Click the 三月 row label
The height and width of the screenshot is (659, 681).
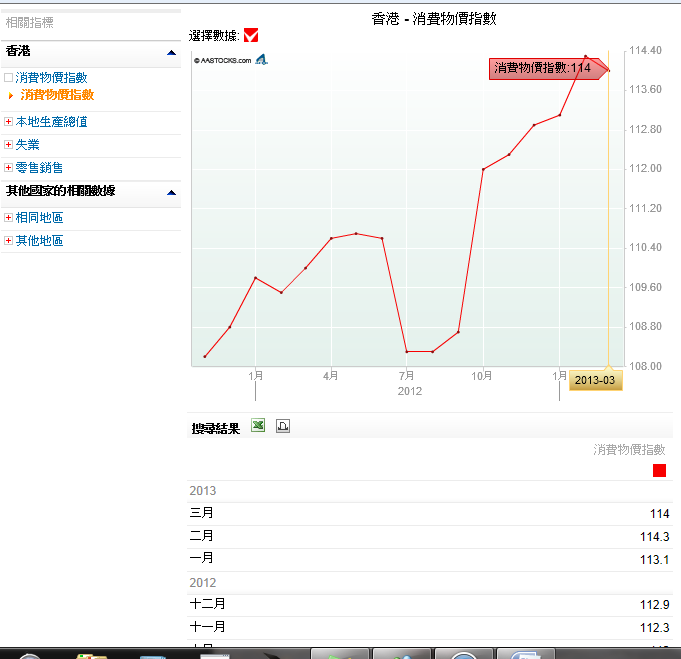pyautogui.click(x=202, y=513)
